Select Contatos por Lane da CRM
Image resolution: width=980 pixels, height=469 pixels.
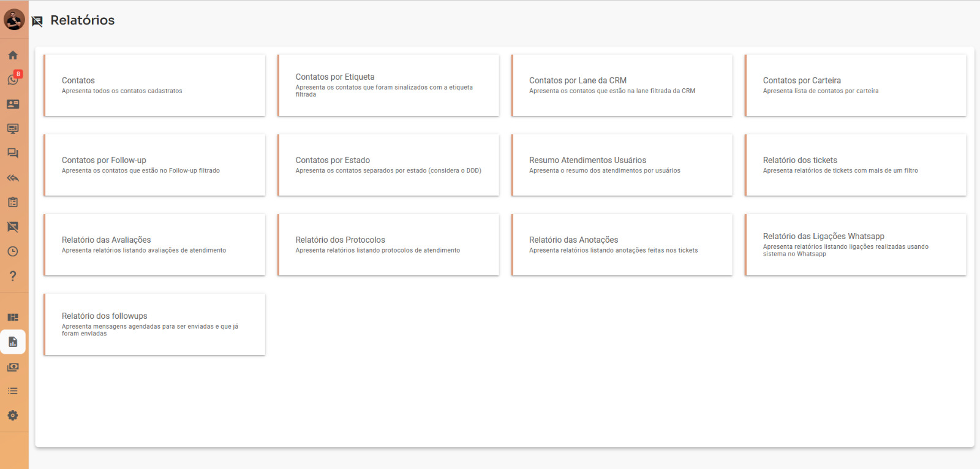622,85
